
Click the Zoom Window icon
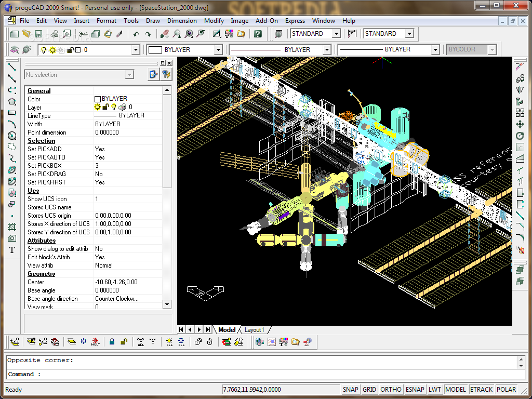pyautogui.click(x=189, y=34)
